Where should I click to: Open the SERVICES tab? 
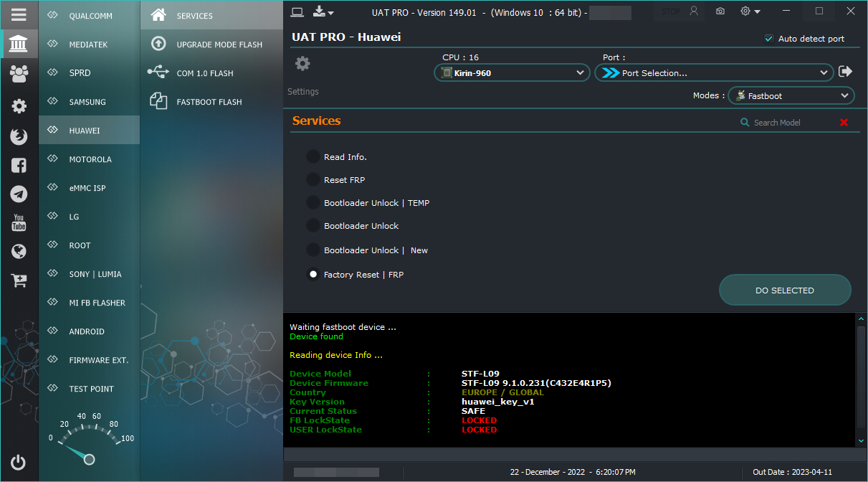pos(211,15)
